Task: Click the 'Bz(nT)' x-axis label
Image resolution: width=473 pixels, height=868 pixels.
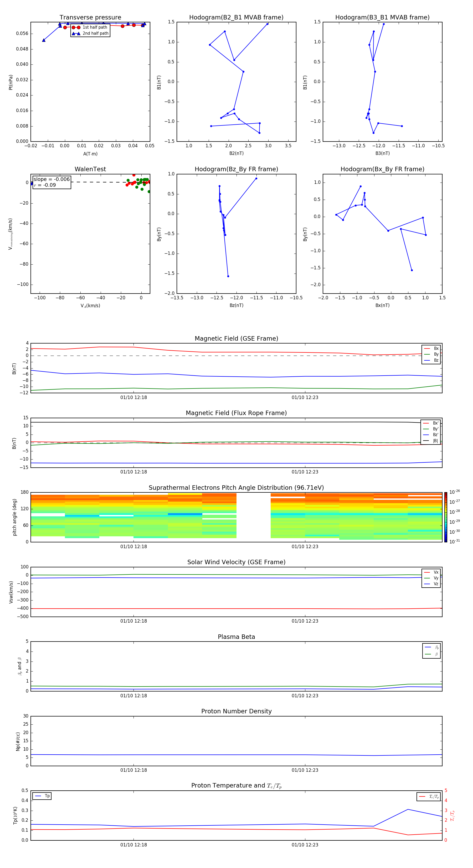Action: pos(236,305)
